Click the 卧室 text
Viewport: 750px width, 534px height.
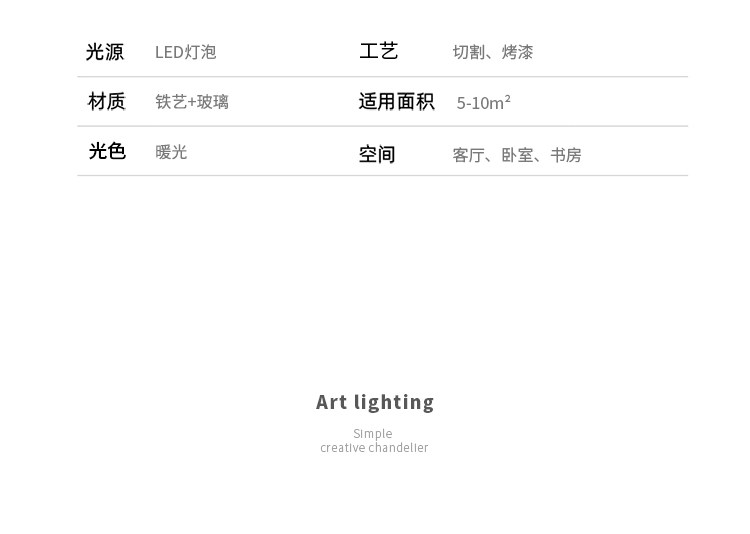tap(517, 155)
